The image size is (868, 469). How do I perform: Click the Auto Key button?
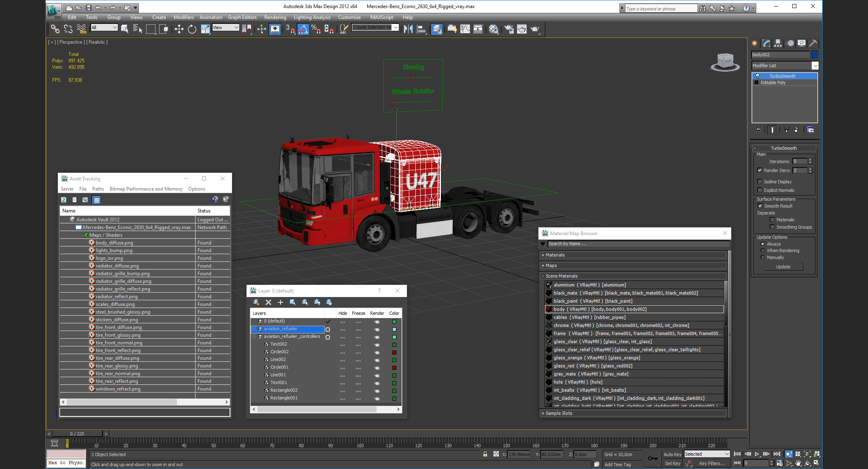[672, 454]
